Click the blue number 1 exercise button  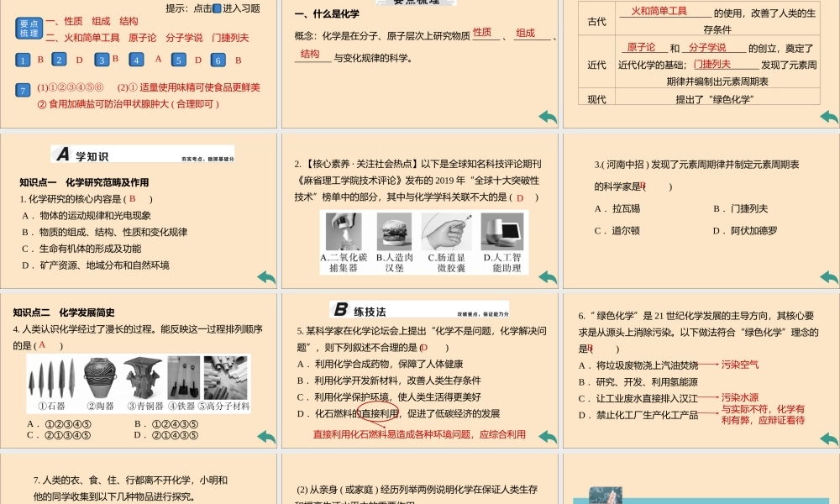[x=24, y=60]
